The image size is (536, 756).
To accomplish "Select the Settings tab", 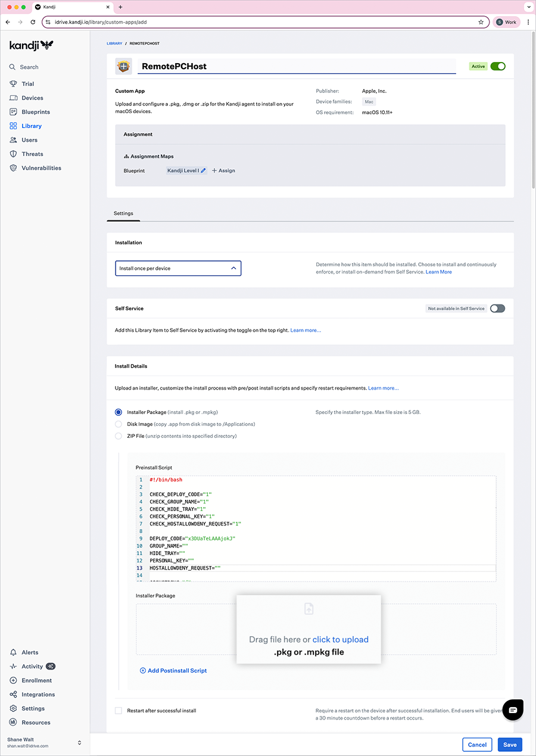I will 123,213.
